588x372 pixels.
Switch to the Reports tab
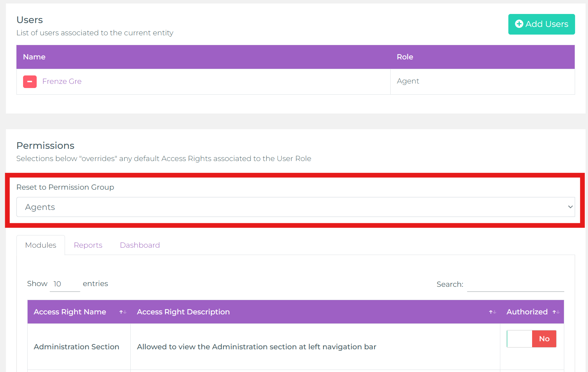click(88, 245)
